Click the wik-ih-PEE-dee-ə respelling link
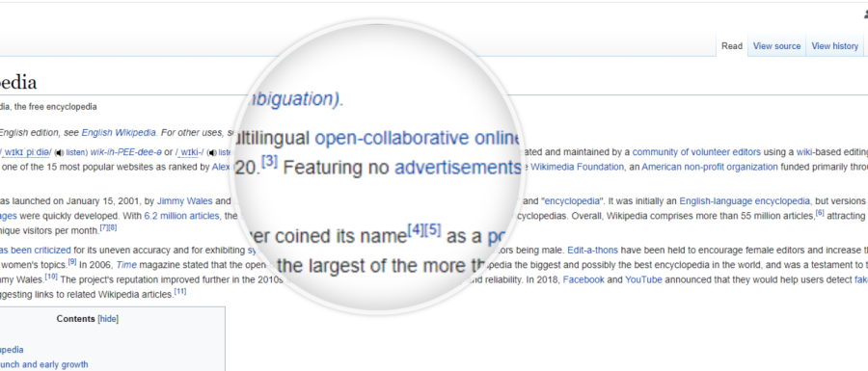Viewport: 868px width, 371px height. click(126, 152)
